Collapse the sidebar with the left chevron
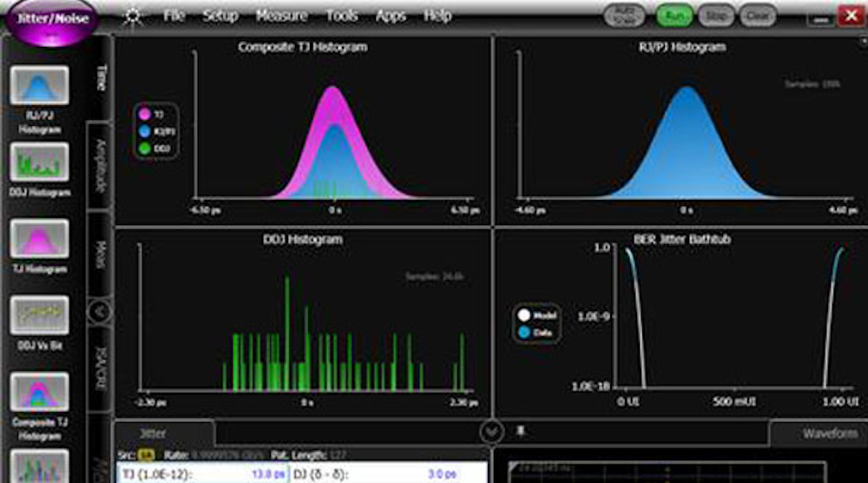This screenshot has height=483, width=868. (x=100, y=310)
